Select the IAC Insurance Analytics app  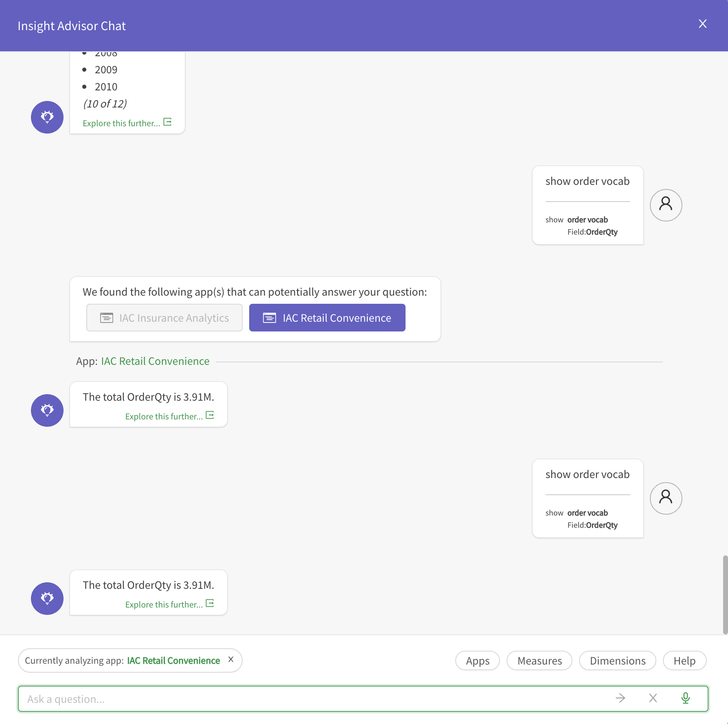point(164,317)
